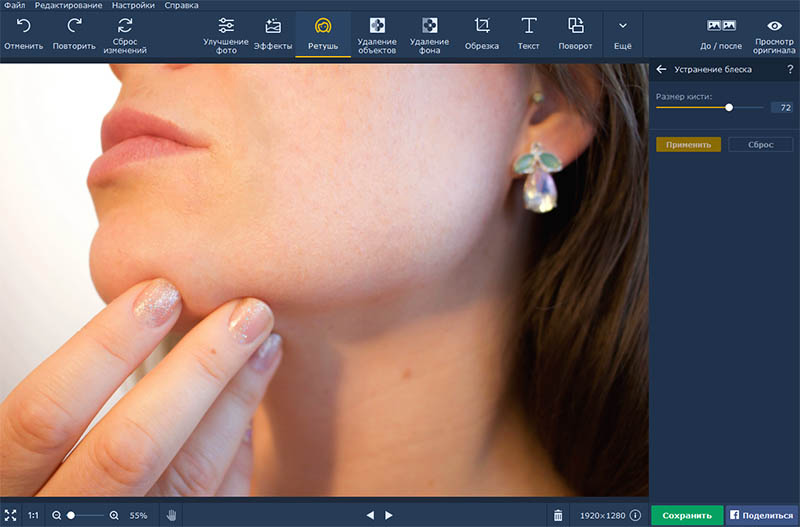Expand the Ещё more tools dropdown
The image size is (800, 527).
click(622, 27)
